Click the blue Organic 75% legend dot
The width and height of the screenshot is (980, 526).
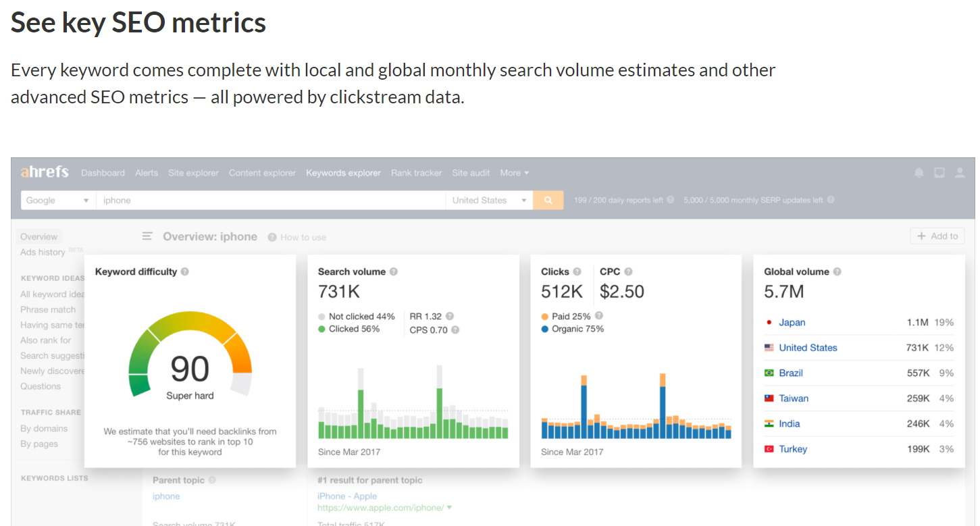[x=544, y=329]
